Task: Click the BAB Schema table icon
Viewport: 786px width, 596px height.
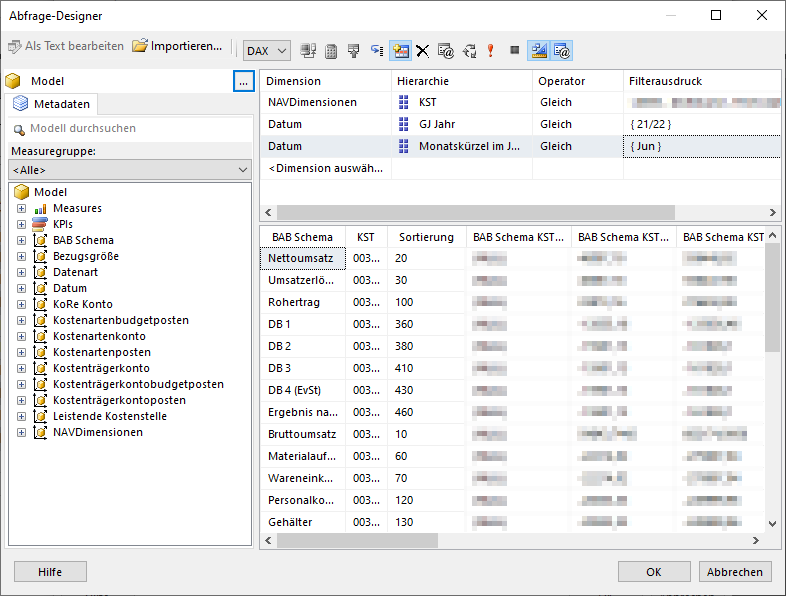Action: pos(40,240)
